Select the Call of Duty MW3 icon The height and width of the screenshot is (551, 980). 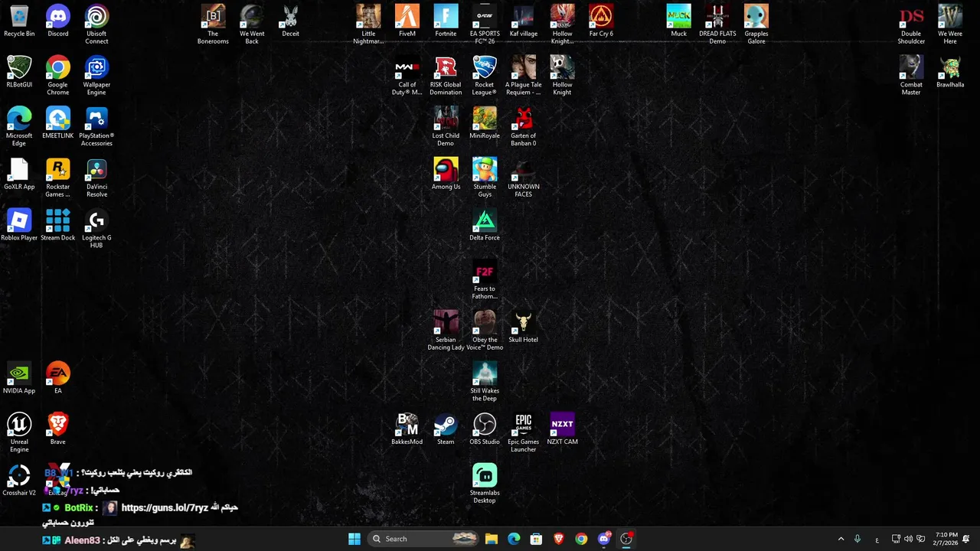tap(407, 76)
